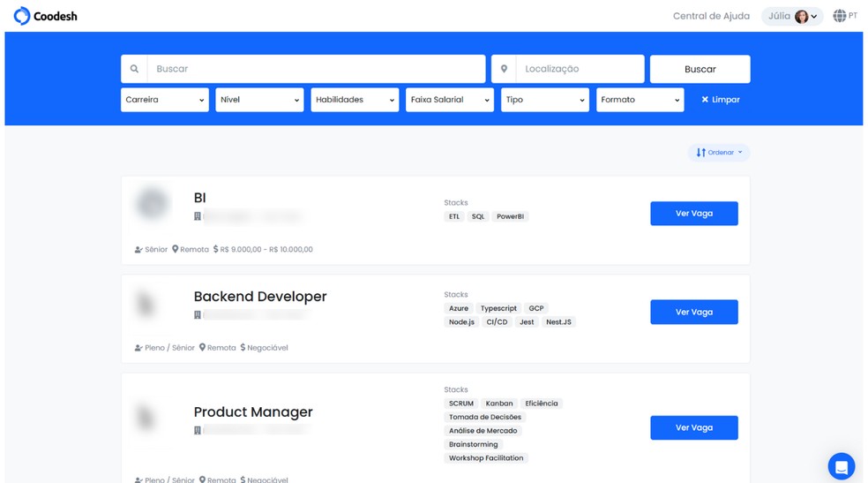Click Júlia's profile avatar
The height and width of the screenshot is (483, 868).
801,17
